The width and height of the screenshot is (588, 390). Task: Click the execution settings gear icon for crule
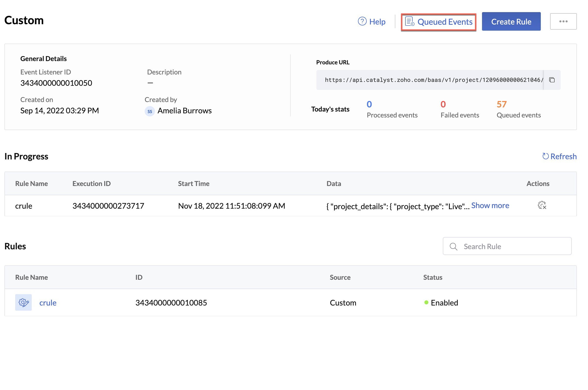click(x=542, y=205)
